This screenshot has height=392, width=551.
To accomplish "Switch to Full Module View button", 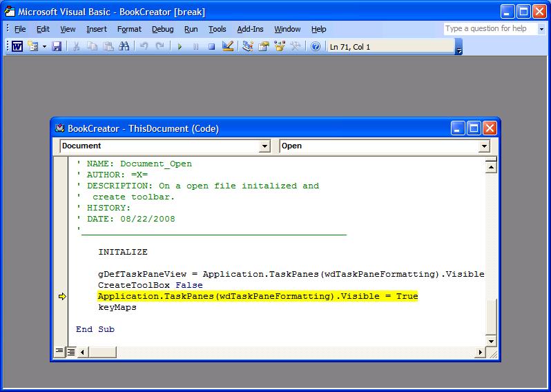I will coord(71,351).
